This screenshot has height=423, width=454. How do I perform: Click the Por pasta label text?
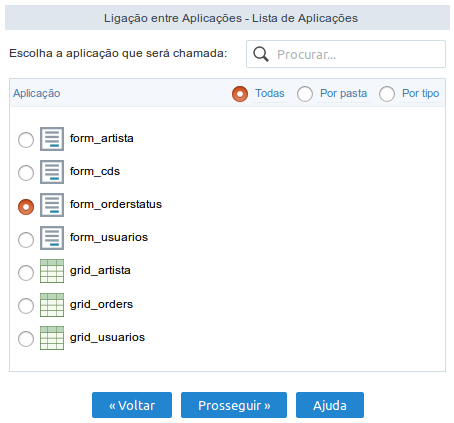point(344,93)
